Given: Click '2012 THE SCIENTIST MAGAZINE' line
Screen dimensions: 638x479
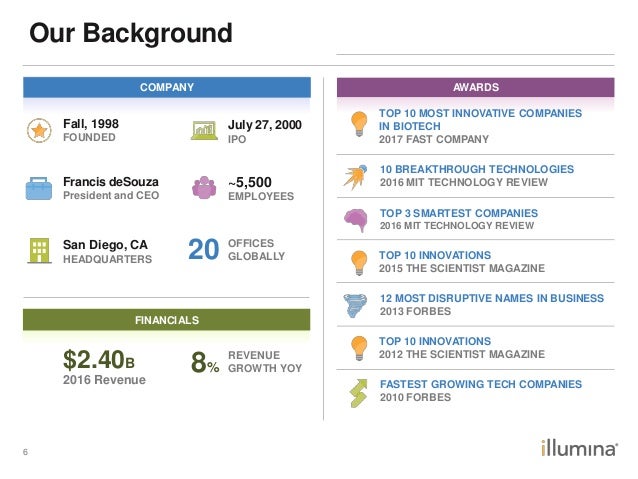Looking at the screenshot, I should (x=462, y=354).
